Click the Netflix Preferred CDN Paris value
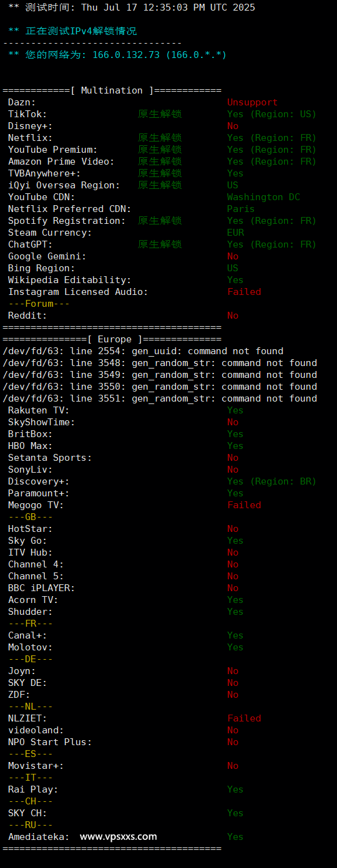Screen dimensions: 337x868 [241, 209]
